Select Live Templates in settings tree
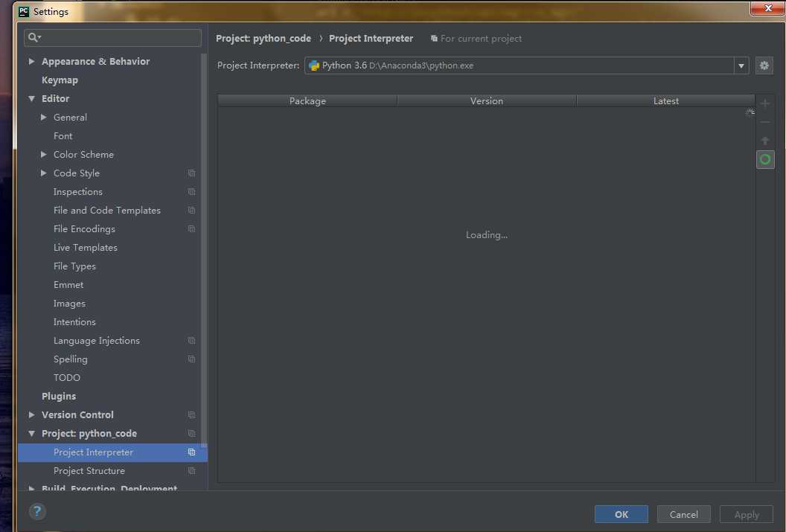This screenshot has height=532, width=786. pyautogui.click(x=85, y=248)
